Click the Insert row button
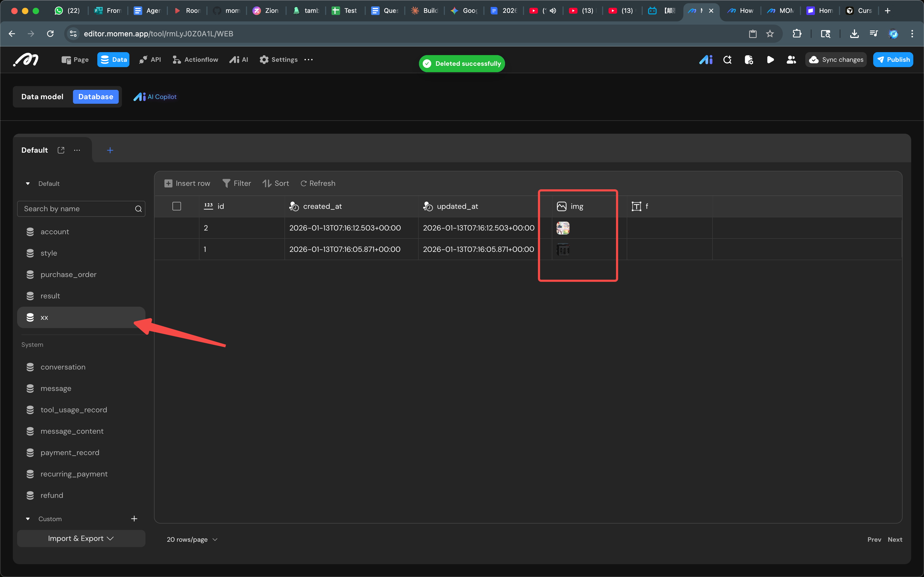 pos(187,184)
